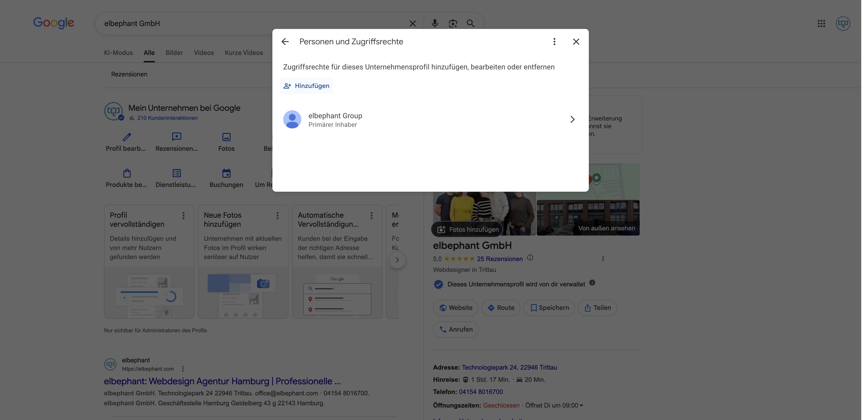Viewport: 868px width, 420px height.
Task: Click the Anrufen call button
Action: point(455,329)
